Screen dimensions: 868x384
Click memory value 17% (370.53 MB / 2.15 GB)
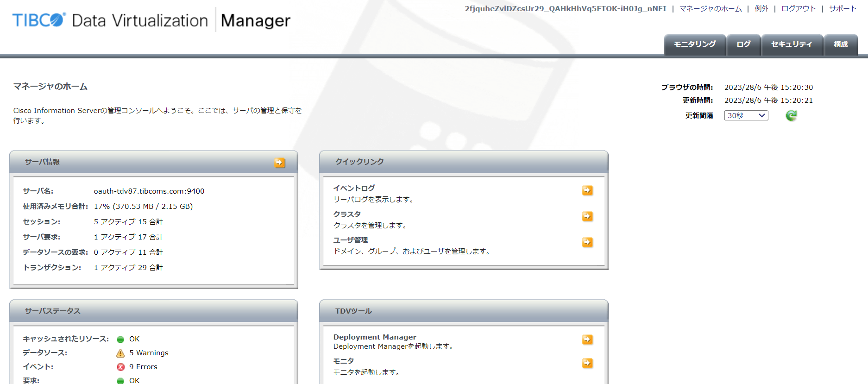point(144,207)
